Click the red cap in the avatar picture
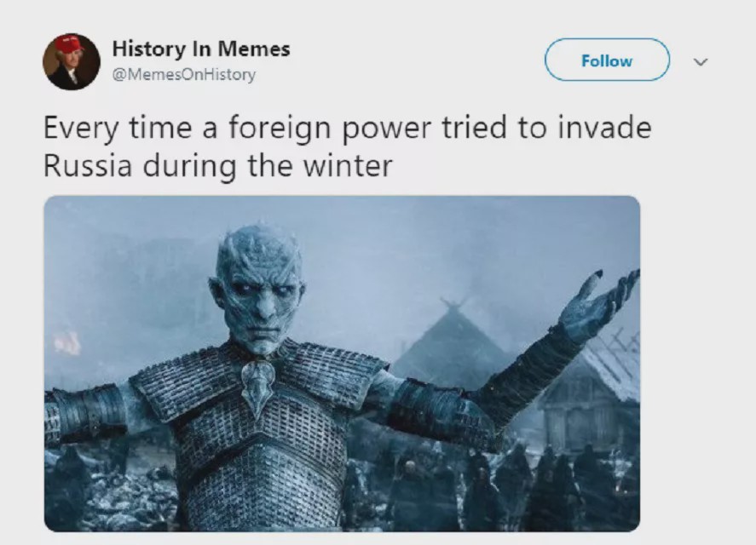This screenshot has width=756, height=545. (68, 43)
